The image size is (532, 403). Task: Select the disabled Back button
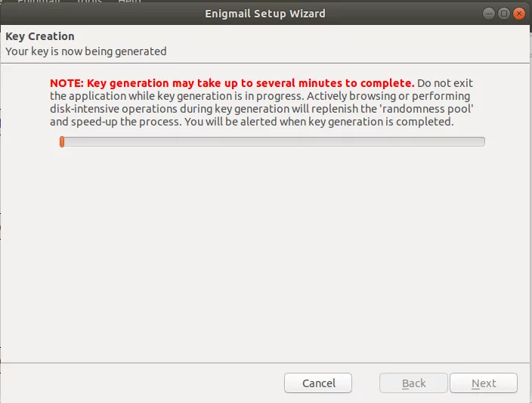[x=413, y=383]
